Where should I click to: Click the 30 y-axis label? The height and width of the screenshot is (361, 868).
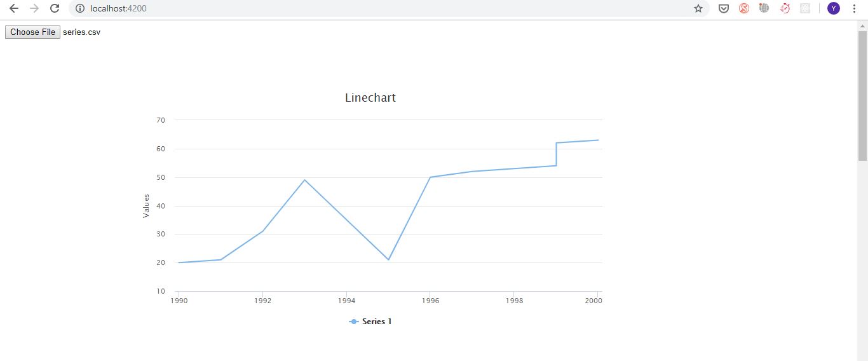click(x=161, y=234)
